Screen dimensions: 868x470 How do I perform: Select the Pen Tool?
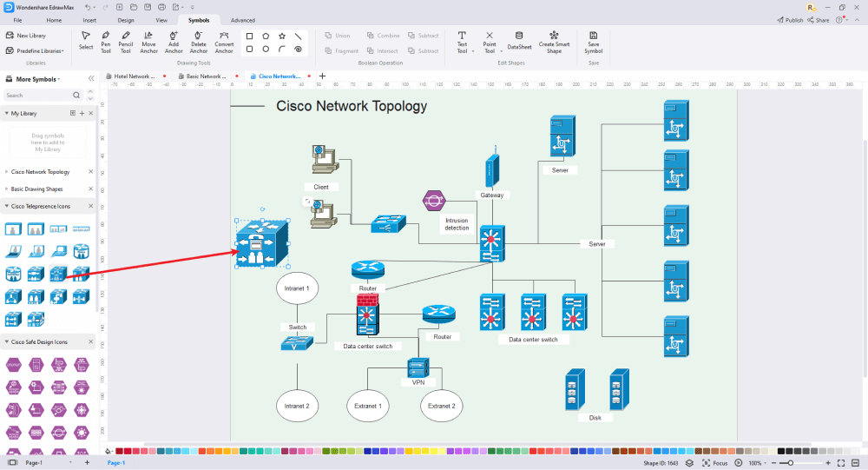106,43
